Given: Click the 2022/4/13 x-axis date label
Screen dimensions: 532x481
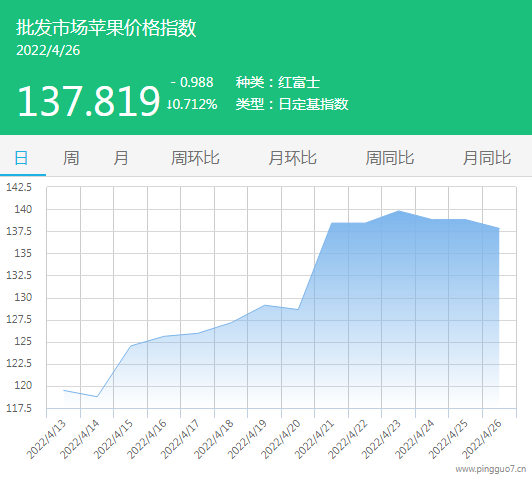Looking at the screenshot, I should (x=46, y=439).
